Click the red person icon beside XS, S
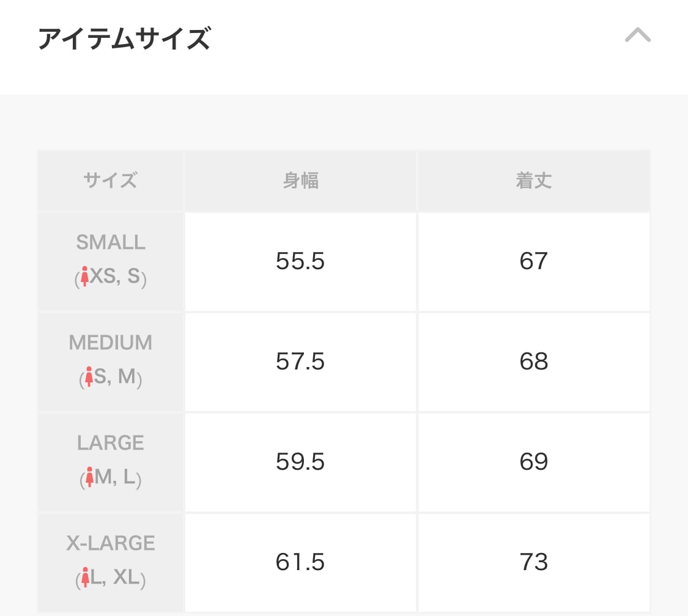The width and height of the screenshot is (688, 616). point(85,278)
